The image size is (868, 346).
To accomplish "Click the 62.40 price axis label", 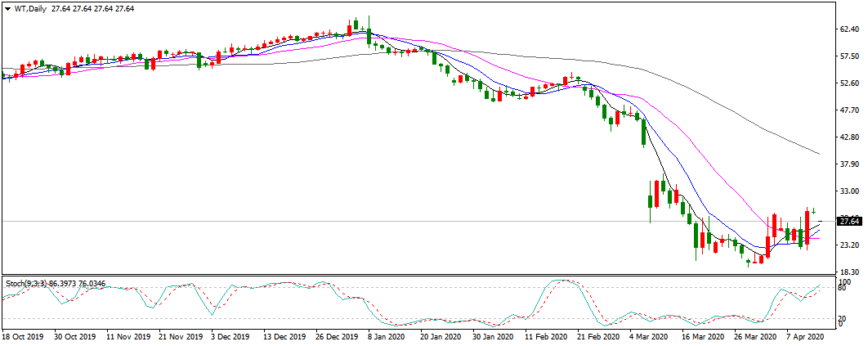I will point(850,29).
